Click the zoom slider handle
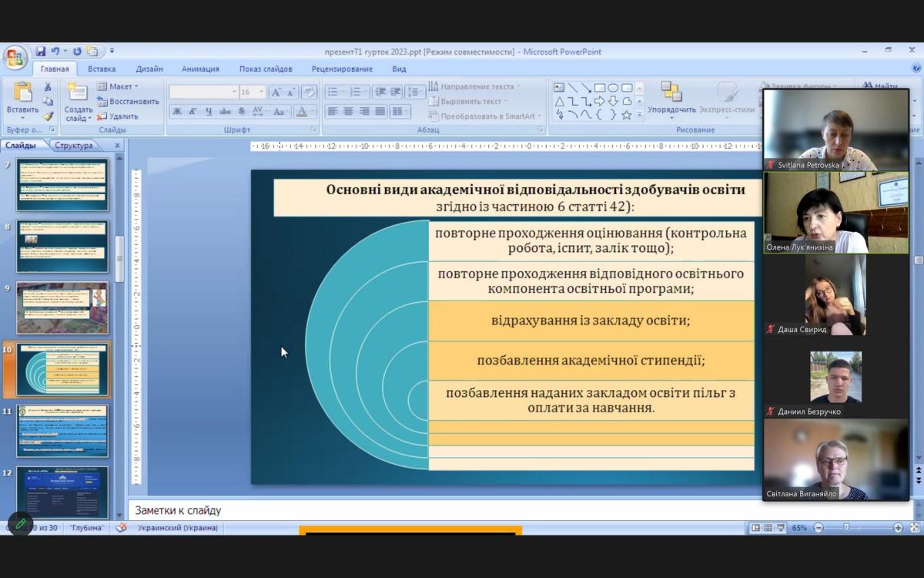This screenshot has width=924, height=578. point(846,528)
